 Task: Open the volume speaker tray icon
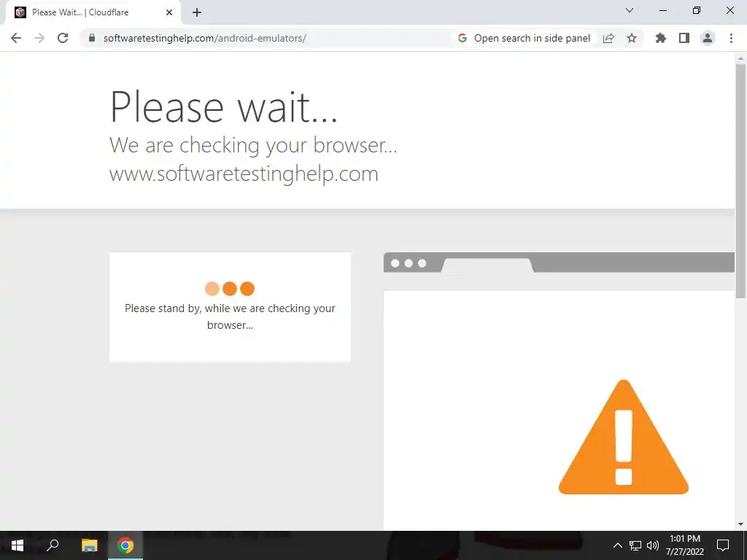pyautogui.click(x=653, y=545)
